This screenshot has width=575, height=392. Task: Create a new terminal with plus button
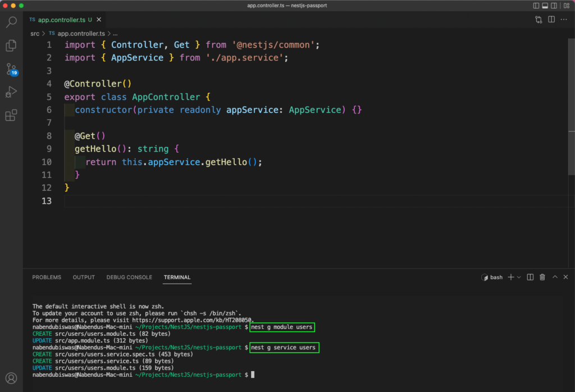point(511,277)
